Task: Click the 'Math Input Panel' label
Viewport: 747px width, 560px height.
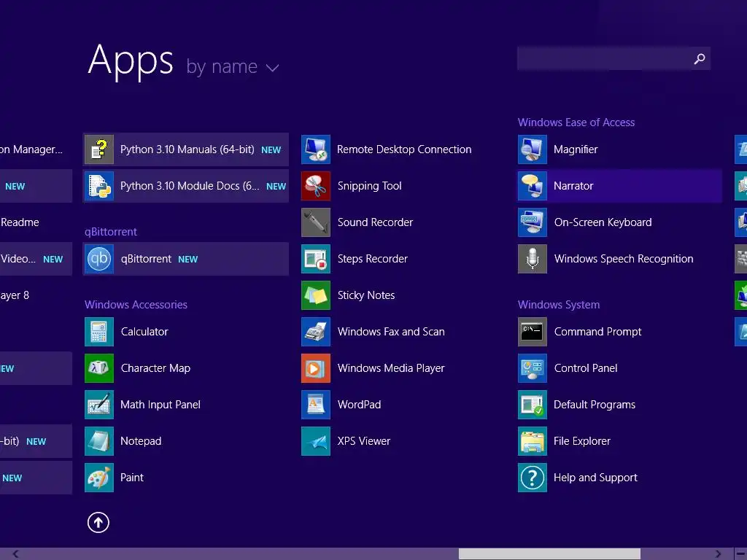Action: point(160,405)
